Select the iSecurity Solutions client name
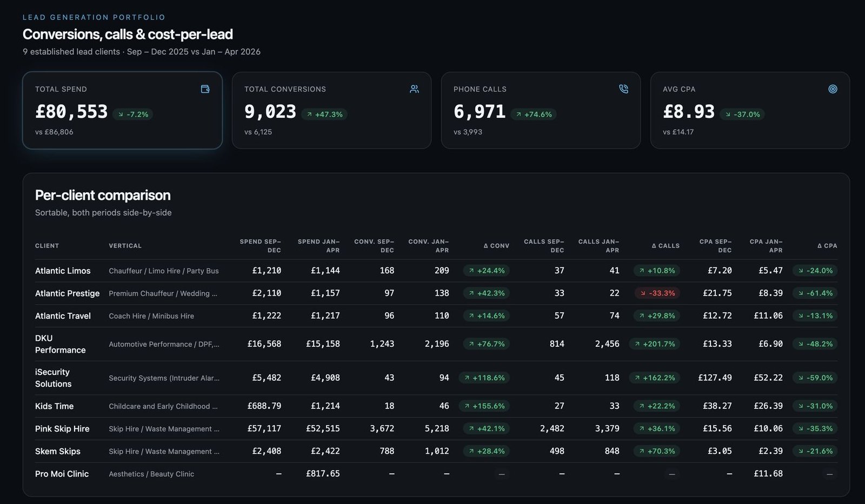This screenshot has width=865, height=504. (54, 378)
